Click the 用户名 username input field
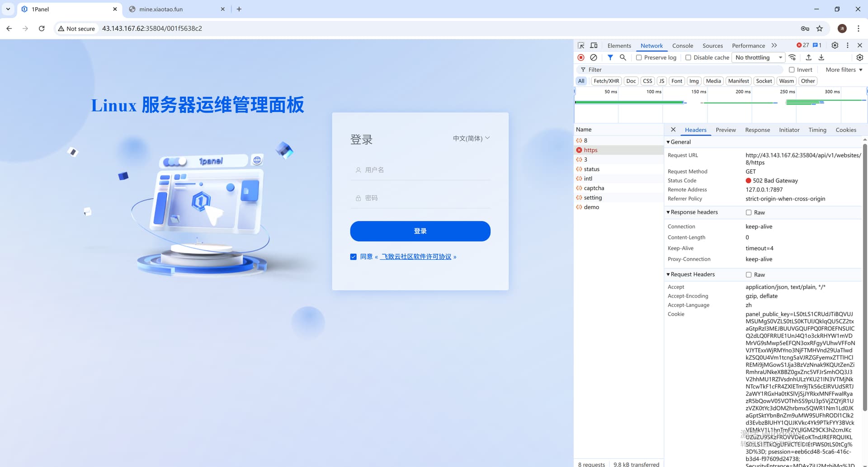Viewport: 868px width, 467px height. (420, 170)
